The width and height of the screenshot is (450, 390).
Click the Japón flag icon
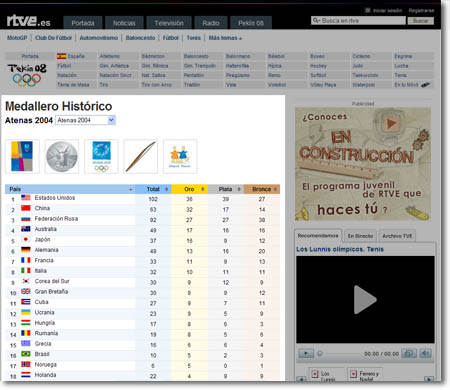point(26,239)
